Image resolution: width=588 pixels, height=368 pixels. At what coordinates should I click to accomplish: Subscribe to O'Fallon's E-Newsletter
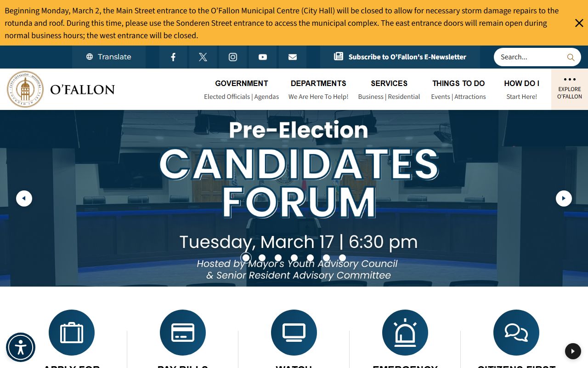[x=400, y=57]
